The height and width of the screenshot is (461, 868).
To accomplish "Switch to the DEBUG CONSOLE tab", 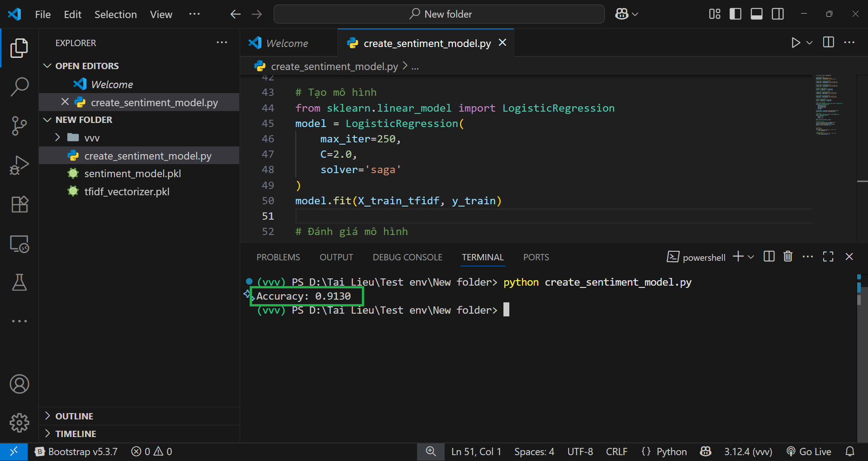I will pyautogui.click(x=408, y=257).
